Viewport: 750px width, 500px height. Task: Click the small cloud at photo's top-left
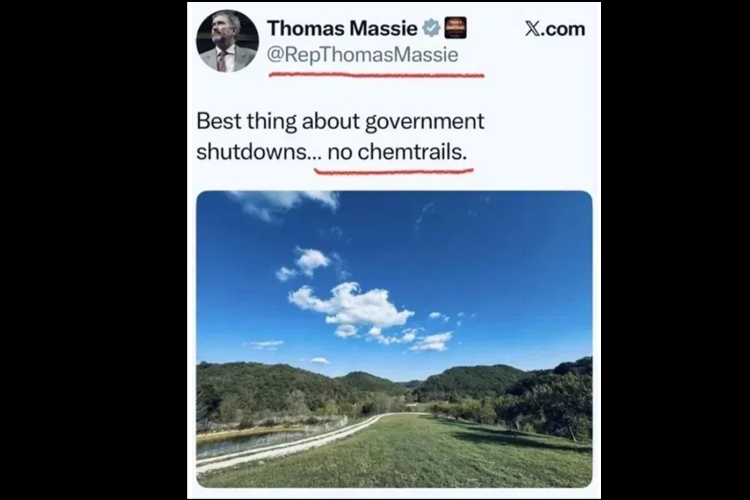point(282,201)
